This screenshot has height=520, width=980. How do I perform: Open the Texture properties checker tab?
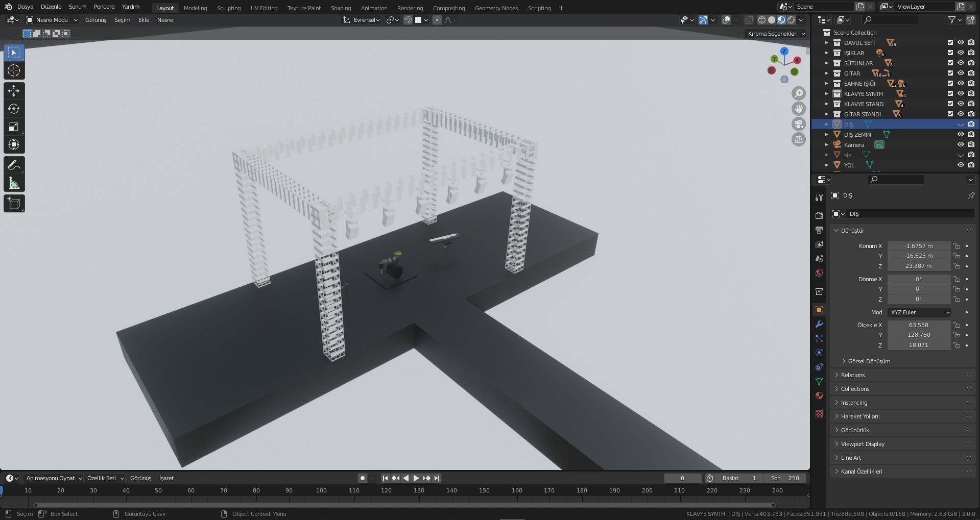819,414
